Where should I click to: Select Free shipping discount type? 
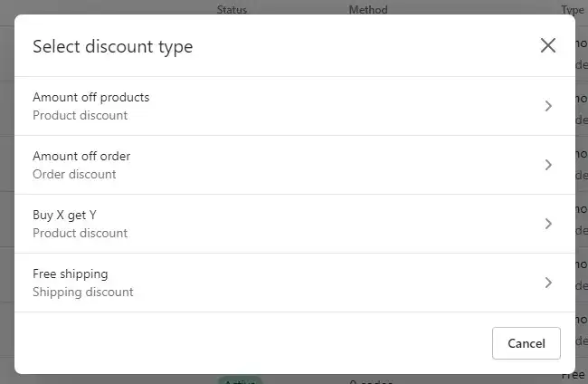pos(295,283)
